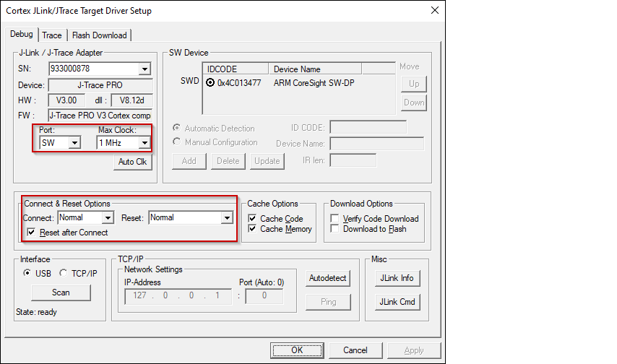Expand the Max Clock dropdown

[x=144, y=143]
